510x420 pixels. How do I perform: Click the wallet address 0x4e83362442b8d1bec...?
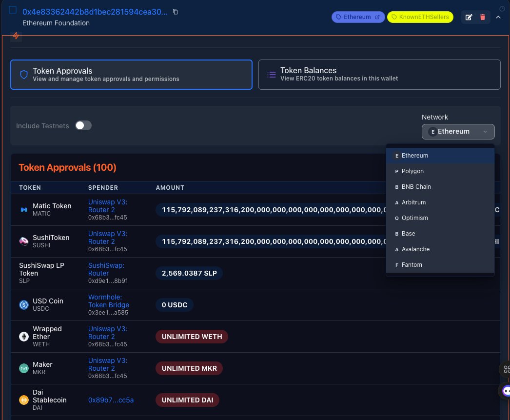point(95,12)
